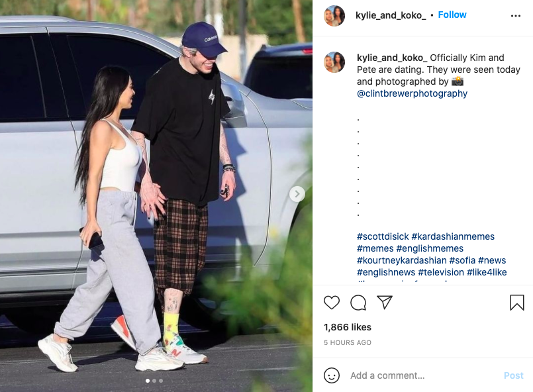Open emoji picker smiley face icon
The height and width of the screenshot is (392, 533).
[332, 375]
